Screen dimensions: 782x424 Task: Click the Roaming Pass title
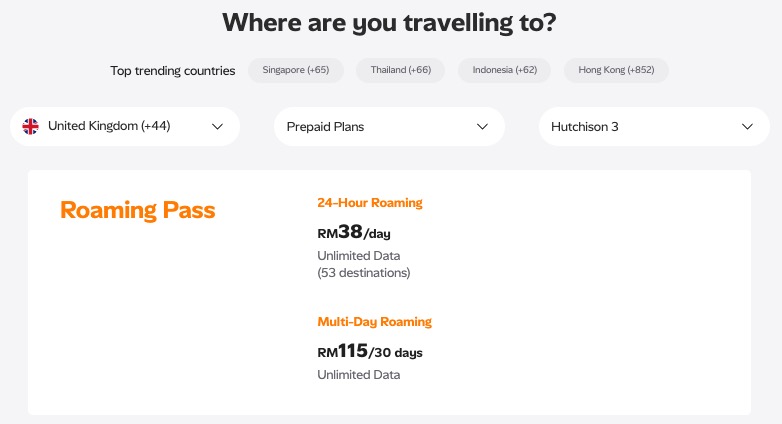click(x=138, y=210)
